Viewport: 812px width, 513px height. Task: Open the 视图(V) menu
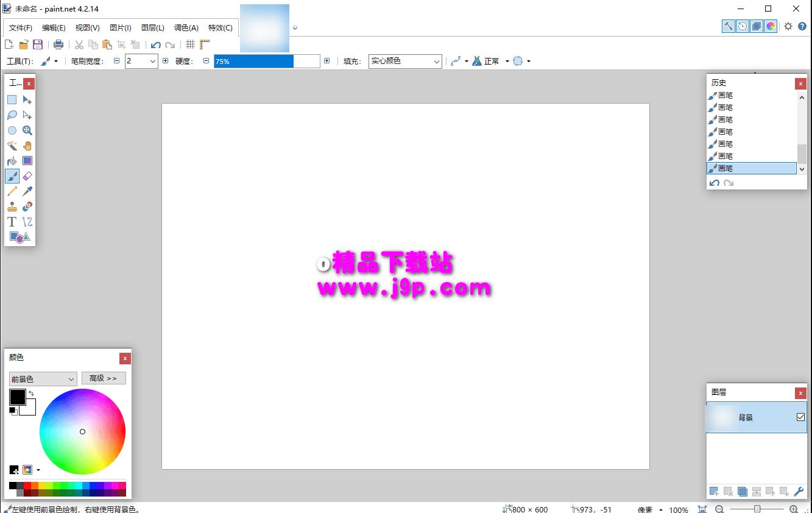pos(87,27)
